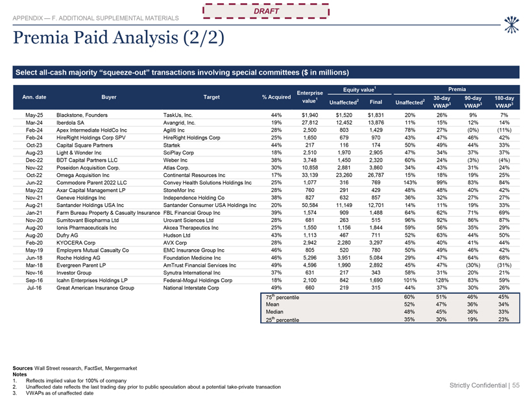
Task: Click buyer 'Iberdola SA'
Action: [70, 123]
